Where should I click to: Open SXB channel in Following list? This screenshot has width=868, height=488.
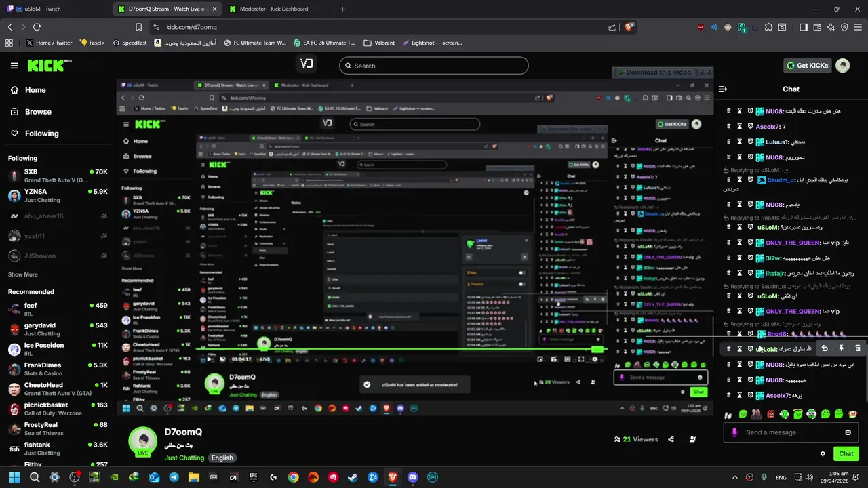pos(58,176)
